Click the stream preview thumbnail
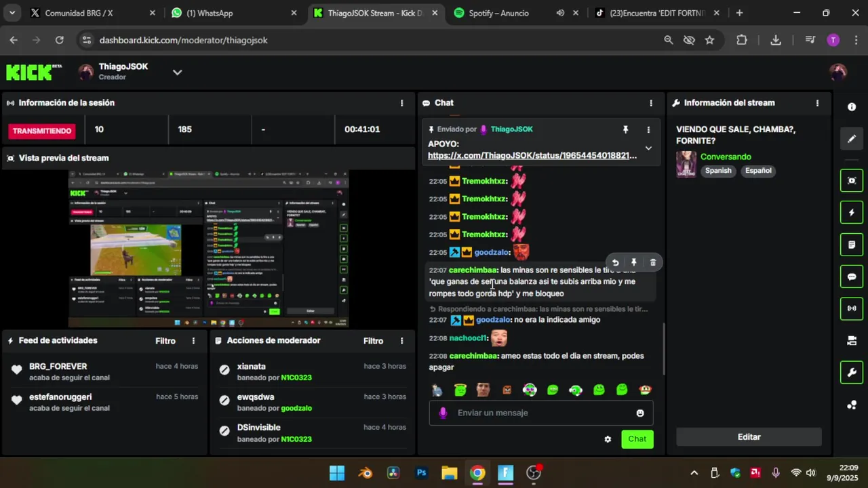Image resolution: width=868 pixels, height=488 pixels. pos(208,249)
